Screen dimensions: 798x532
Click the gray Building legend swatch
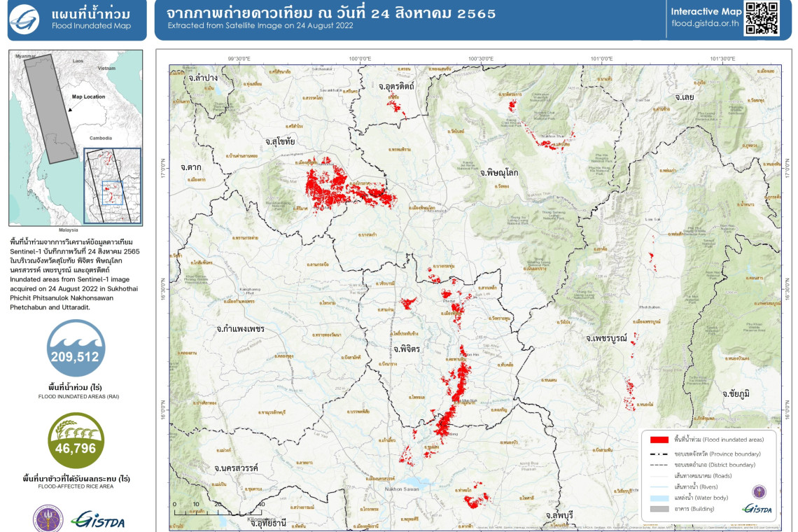(x=659, y=509)
